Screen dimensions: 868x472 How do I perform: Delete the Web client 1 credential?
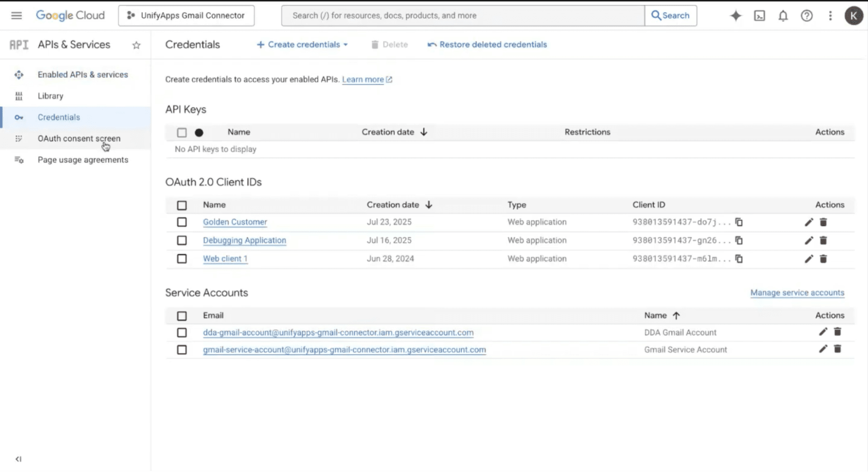point(823,259)
